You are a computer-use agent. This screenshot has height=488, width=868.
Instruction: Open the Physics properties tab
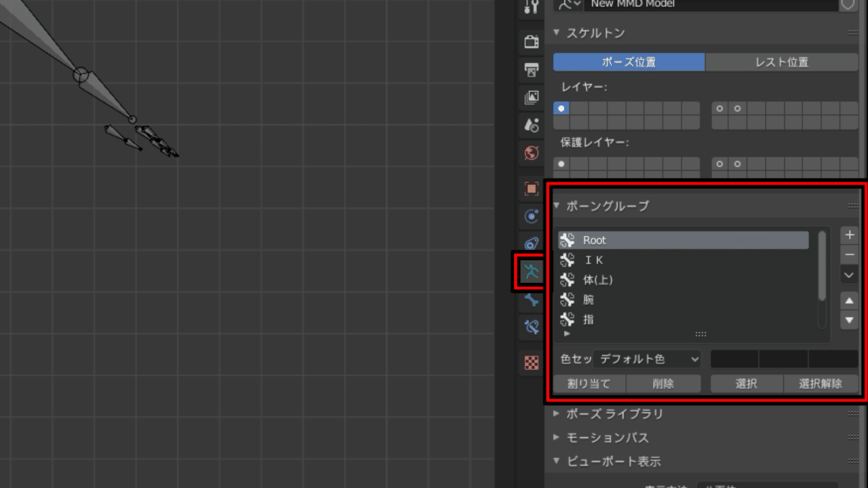(532, 216)
